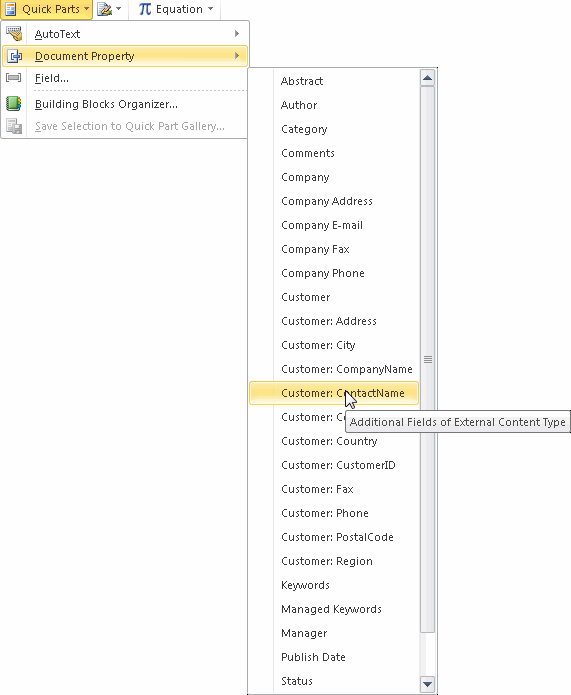Select highlighted Customer: ContactName item
Viewport: 571px width, 695px height.
(x=334, y=393)
